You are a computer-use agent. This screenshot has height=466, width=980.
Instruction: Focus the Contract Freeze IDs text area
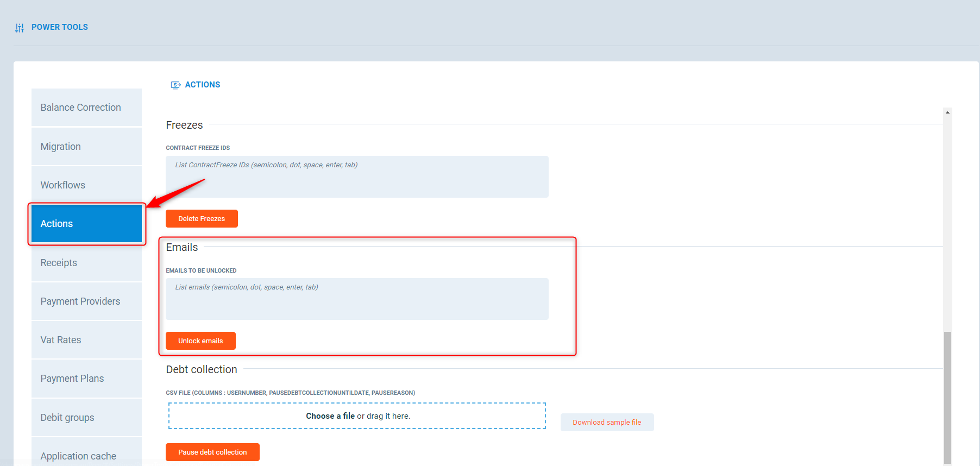point(357,177)
